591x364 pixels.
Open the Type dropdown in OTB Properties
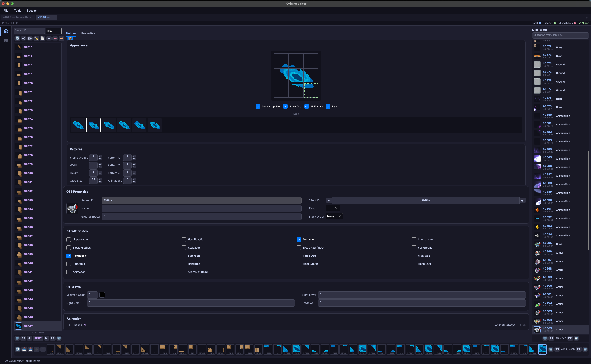pyautogui.click(x=333, y=208)
